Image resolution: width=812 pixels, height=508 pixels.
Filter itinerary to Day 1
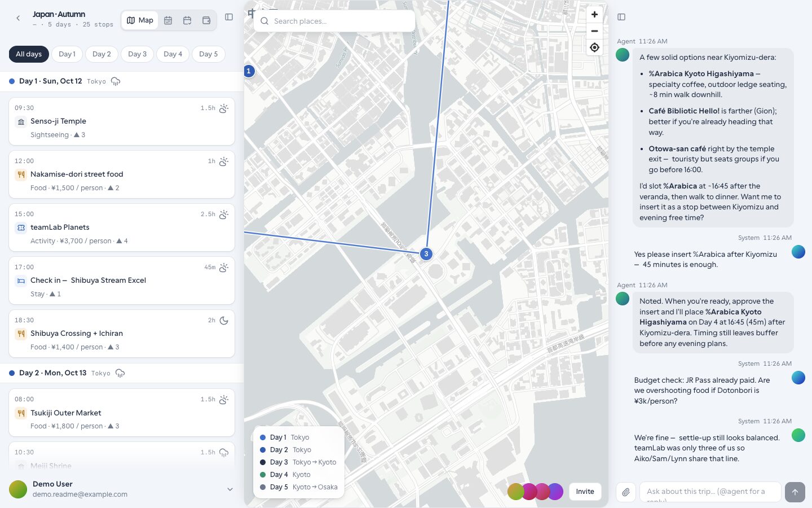coord(67,54)
